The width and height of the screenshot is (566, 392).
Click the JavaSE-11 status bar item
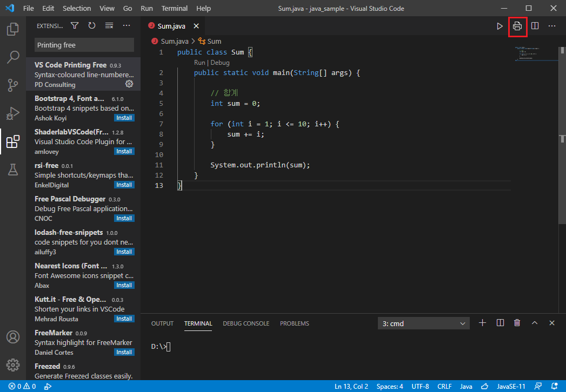click(511, 386)
